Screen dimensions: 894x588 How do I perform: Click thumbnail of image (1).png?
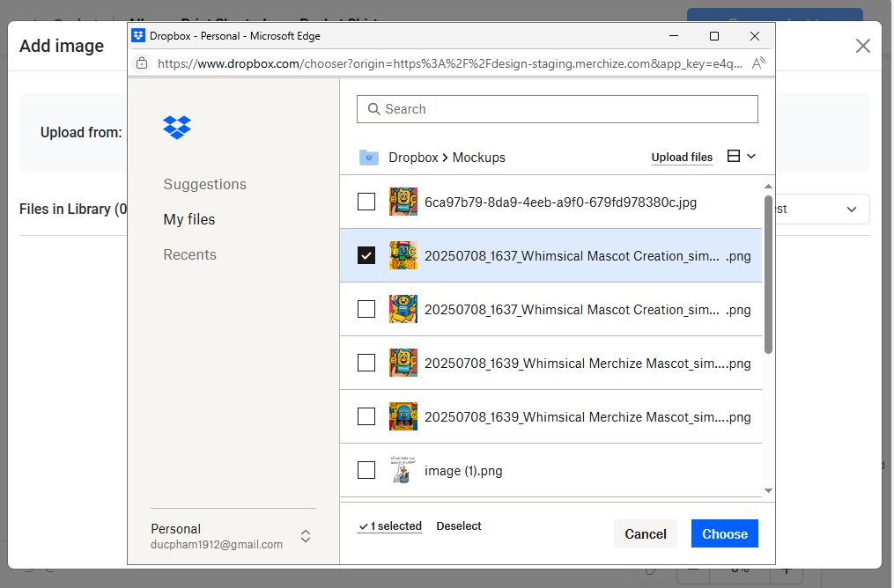(403, 471)
